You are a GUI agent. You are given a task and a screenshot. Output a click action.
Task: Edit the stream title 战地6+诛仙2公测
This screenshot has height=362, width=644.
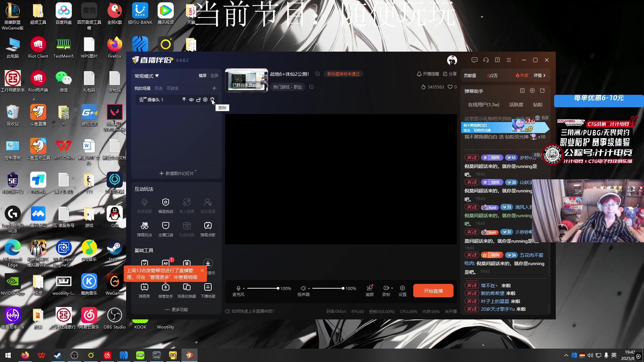[318, 74]
